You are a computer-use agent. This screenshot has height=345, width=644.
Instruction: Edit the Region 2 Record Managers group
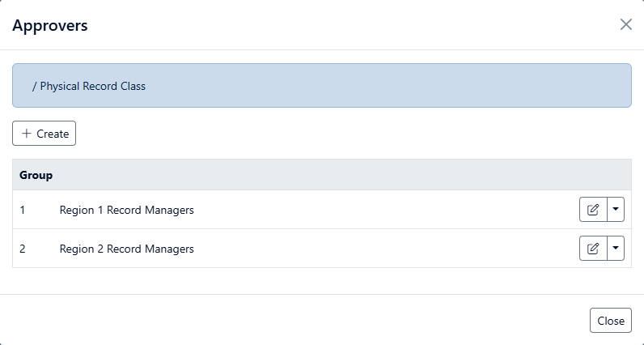point(593,249)
